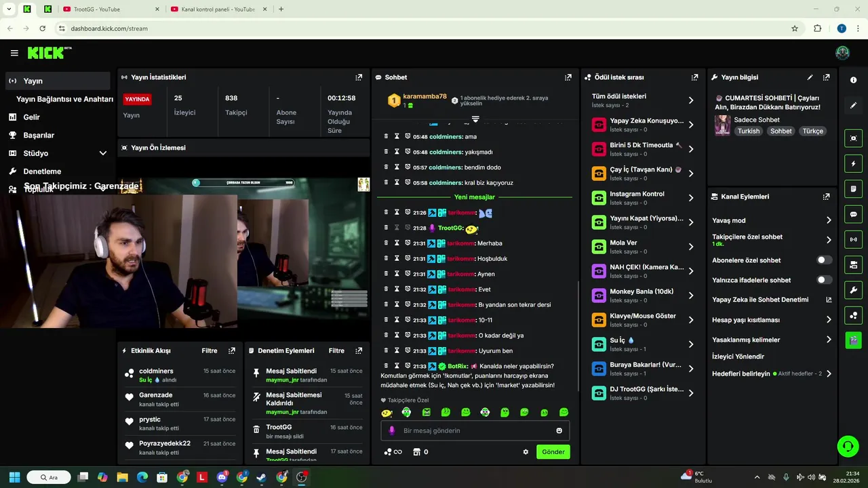Send the chat message with Gönder
868x488 pixels.
pos(553,452)
